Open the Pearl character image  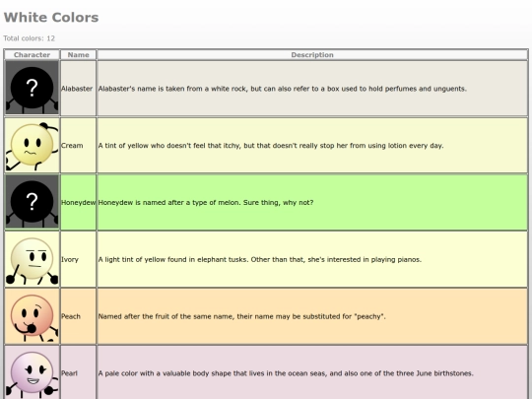pyautogui.click(x=32, y=372)
